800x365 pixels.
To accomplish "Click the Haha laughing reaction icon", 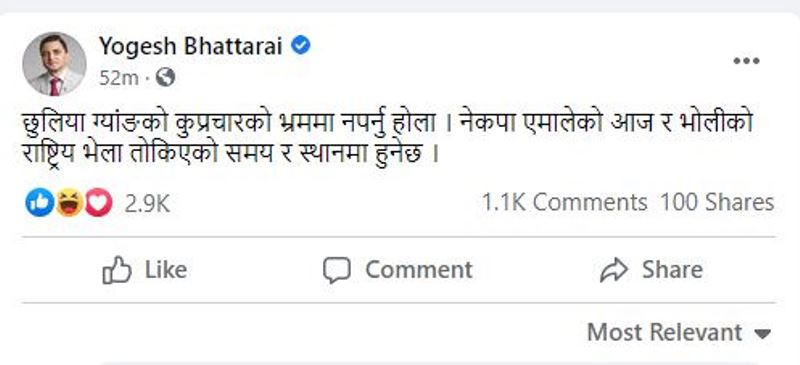I will coord(69,203).
